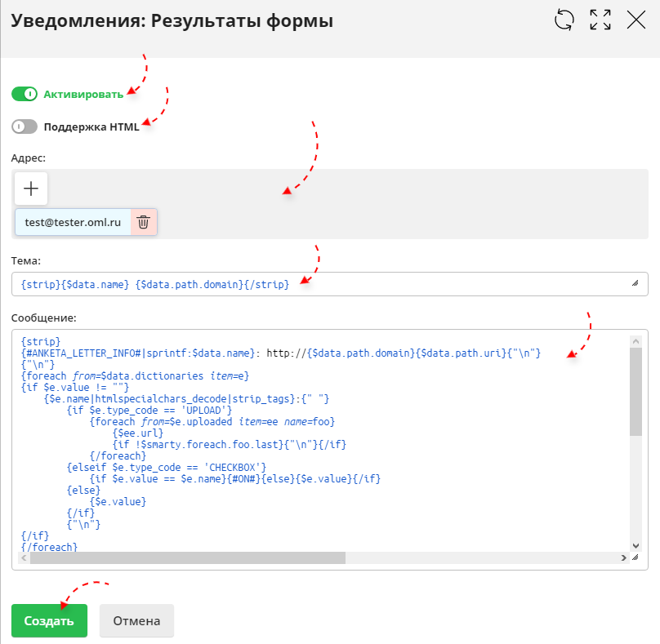
Task: Click the horizontal scrollbar left arrow
Action: click(x=23, y=558)
